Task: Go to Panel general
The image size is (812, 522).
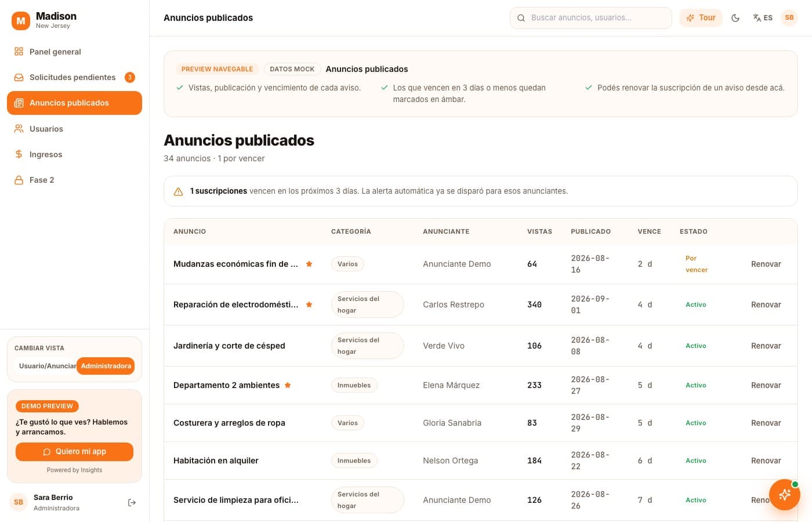Action: click(74, 52)
